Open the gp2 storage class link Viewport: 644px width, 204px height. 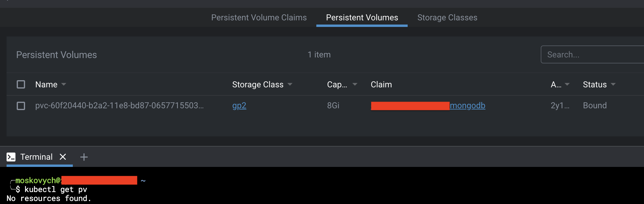coord(239,106)
